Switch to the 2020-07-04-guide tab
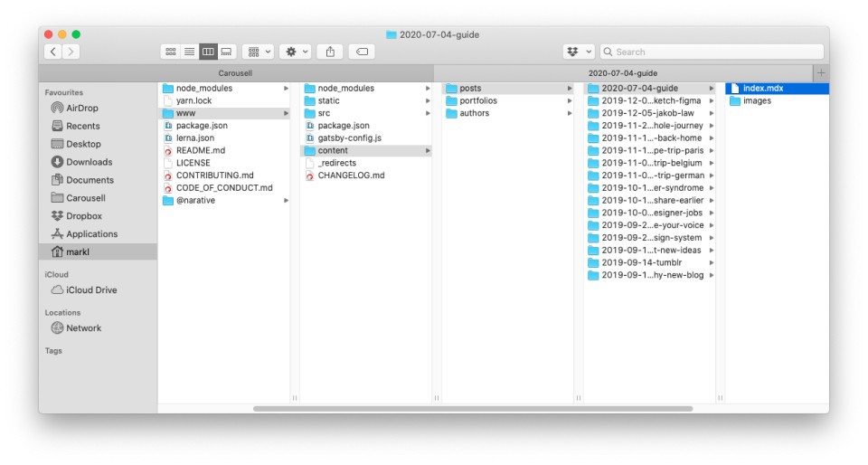 (623, 73)
